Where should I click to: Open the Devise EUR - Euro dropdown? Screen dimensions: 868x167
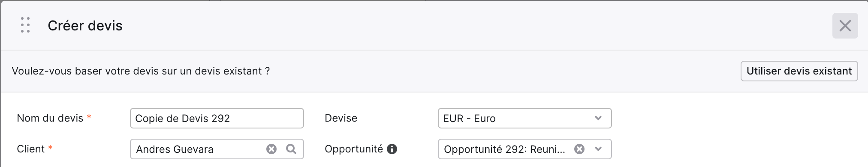coord(524,118)
